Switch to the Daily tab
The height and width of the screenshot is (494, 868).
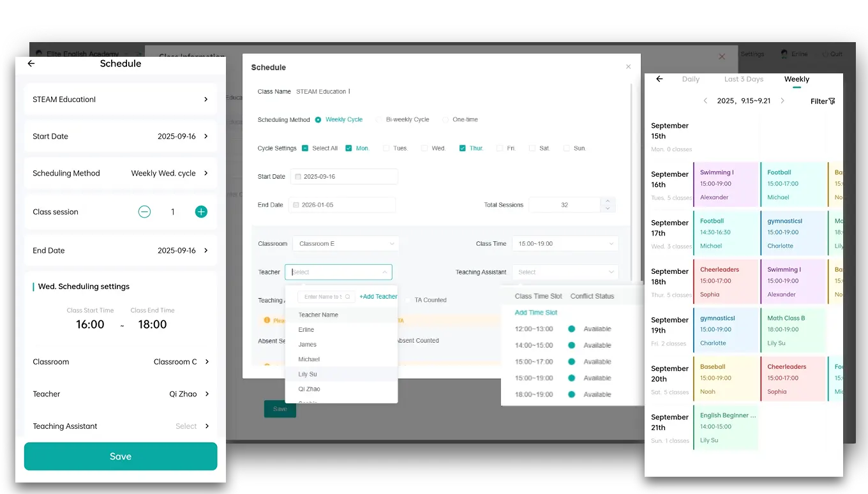691,79
